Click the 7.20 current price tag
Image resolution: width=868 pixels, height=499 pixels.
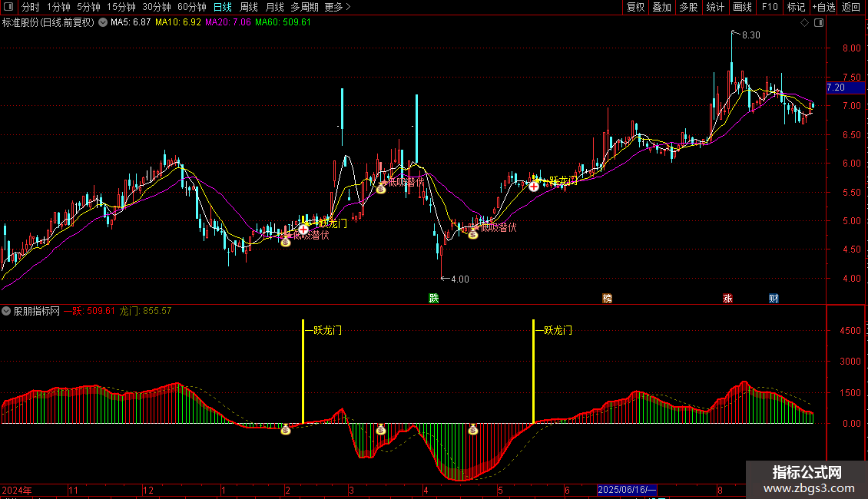[x=845, y=88]
